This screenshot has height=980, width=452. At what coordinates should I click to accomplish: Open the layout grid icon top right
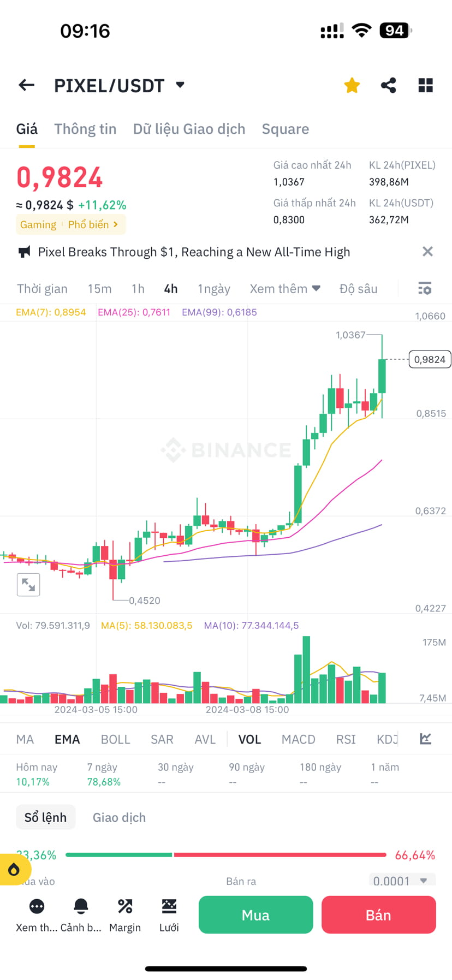pos(425,85)
